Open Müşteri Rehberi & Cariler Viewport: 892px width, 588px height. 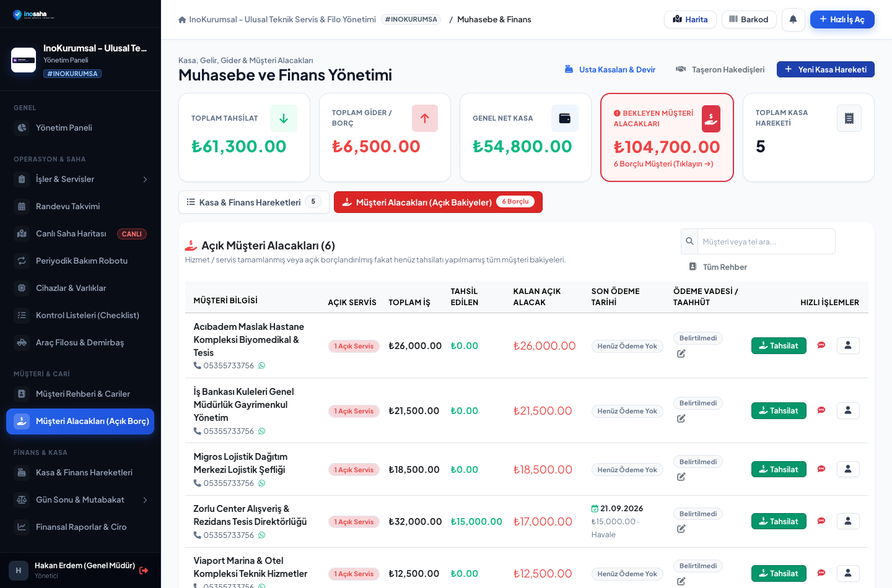pos(81,394)
